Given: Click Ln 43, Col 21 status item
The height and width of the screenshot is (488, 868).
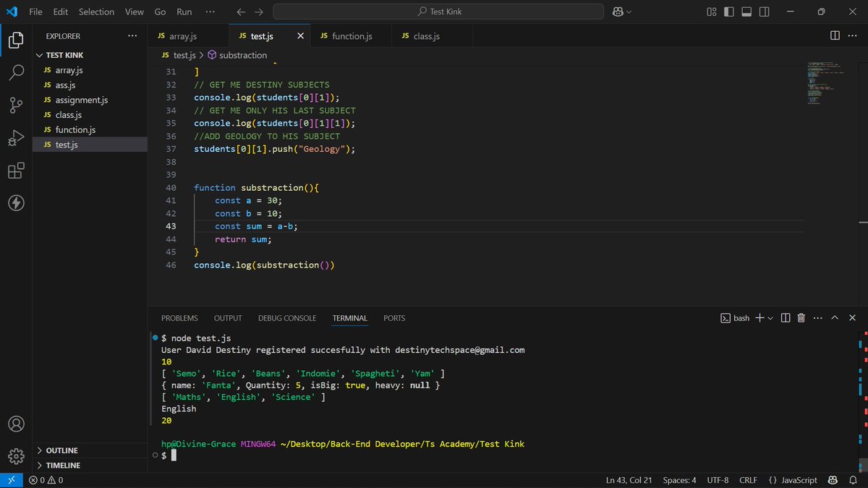Looking at the screenshot, I should (x=629, y=480).
